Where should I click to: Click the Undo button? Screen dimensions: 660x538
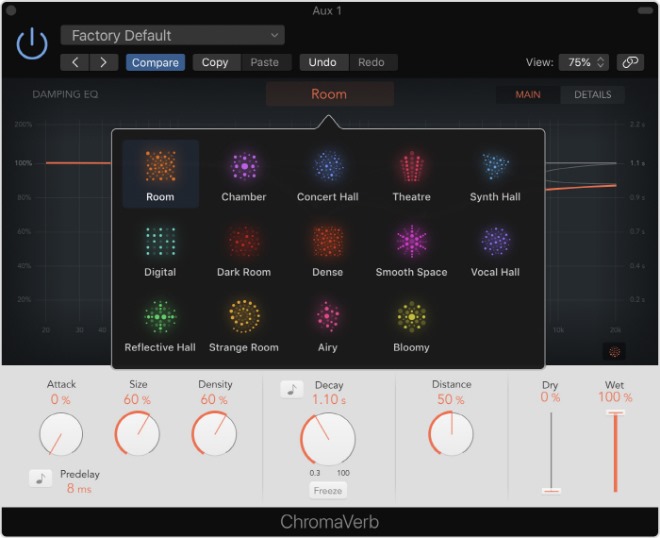322,62
